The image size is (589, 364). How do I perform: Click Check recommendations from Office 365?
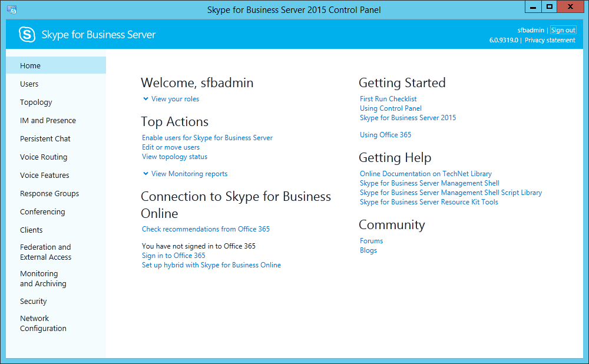pyautogui.click(x=206, y=229)
